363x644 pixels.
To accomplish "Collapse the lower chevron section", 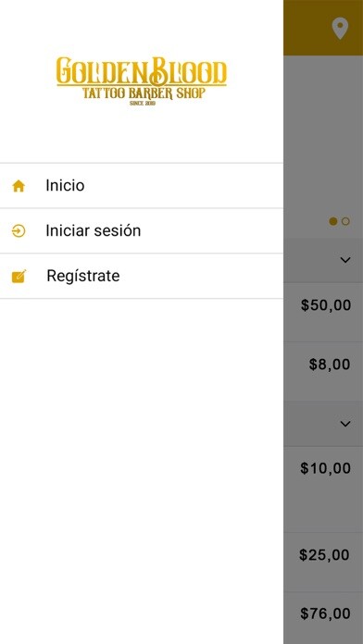I will coord(345,424).
